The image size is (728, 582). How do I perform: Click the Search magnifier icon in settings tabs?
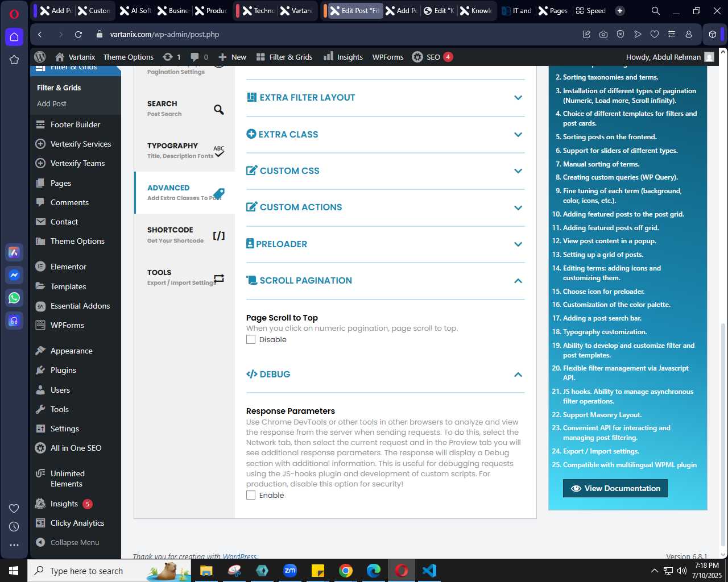click(x=219, y=110)
